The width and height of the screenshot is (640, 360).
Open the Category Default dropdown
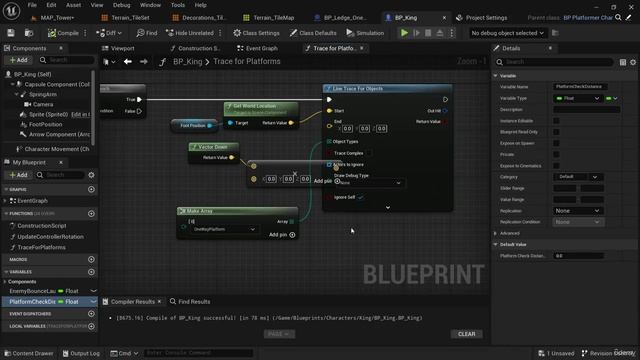click(x=578, y=177)
